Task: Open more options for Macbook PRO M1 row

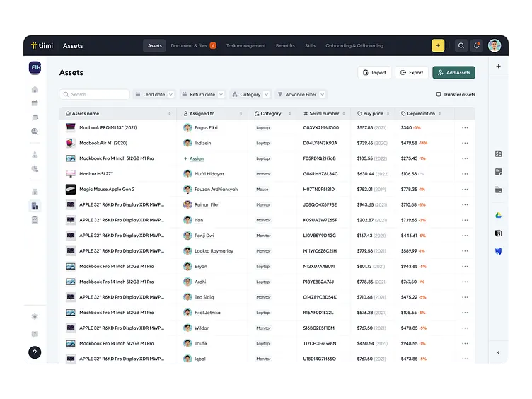Action: [x=465, y=128]
